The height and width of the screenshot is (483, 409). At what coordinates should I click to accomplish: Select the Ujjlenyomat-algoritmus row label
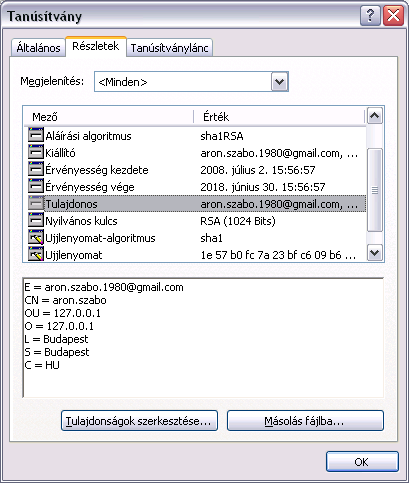point(100,238)
